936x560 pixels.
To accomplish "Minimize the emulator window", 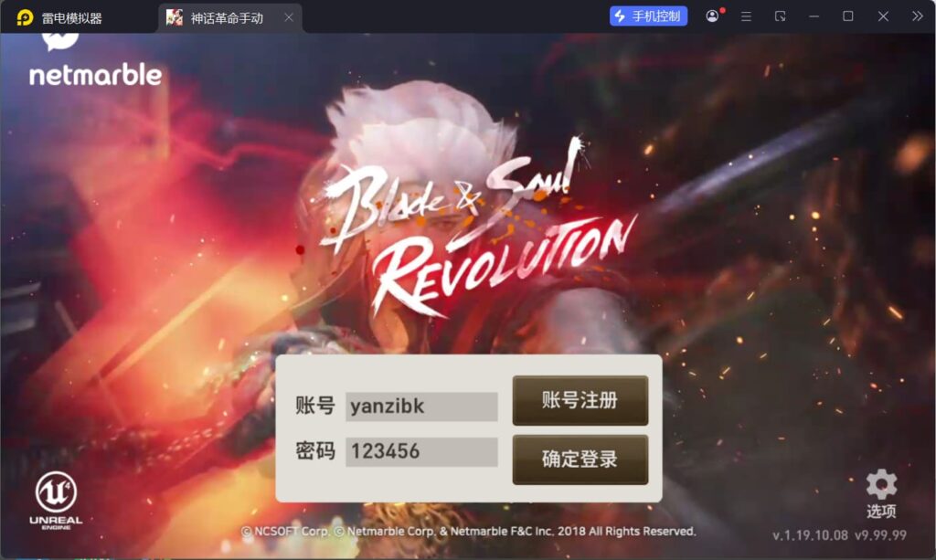I will (814, 16).
